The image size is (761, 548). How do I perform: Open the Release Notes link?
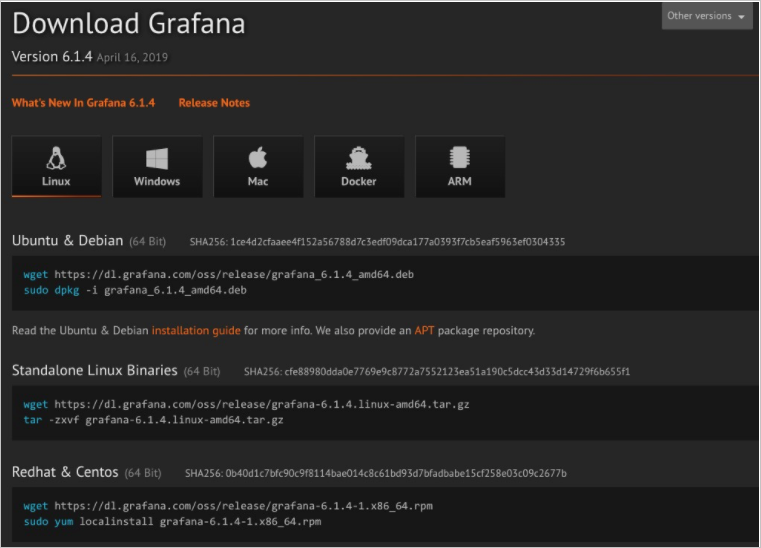pos(214,103)
